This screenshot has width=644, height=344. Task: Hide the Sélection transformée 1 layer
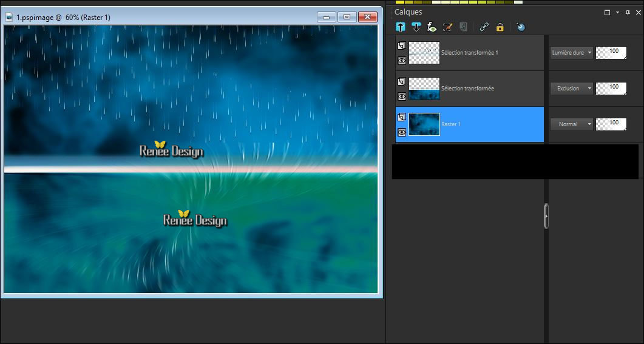402,61
